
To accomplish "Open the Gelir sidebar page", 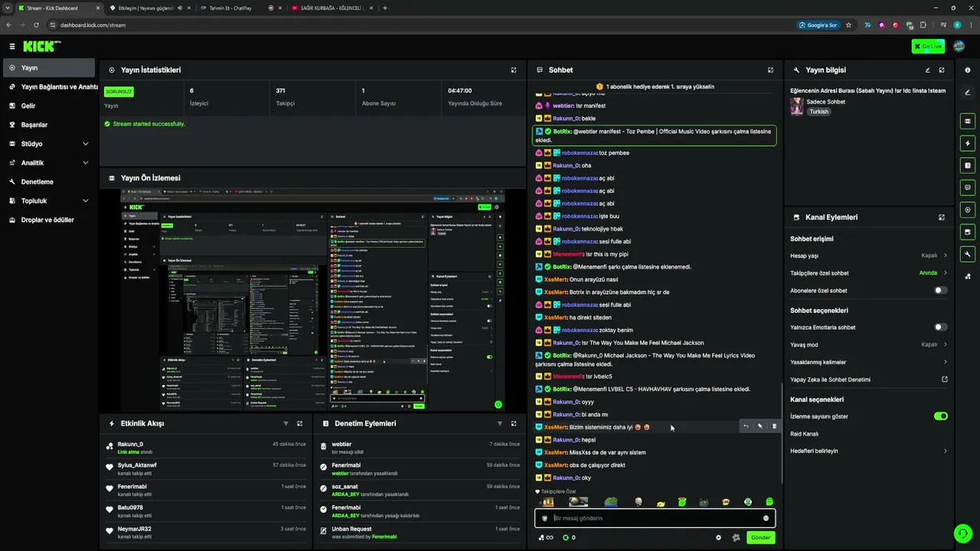I will [49, 106].
